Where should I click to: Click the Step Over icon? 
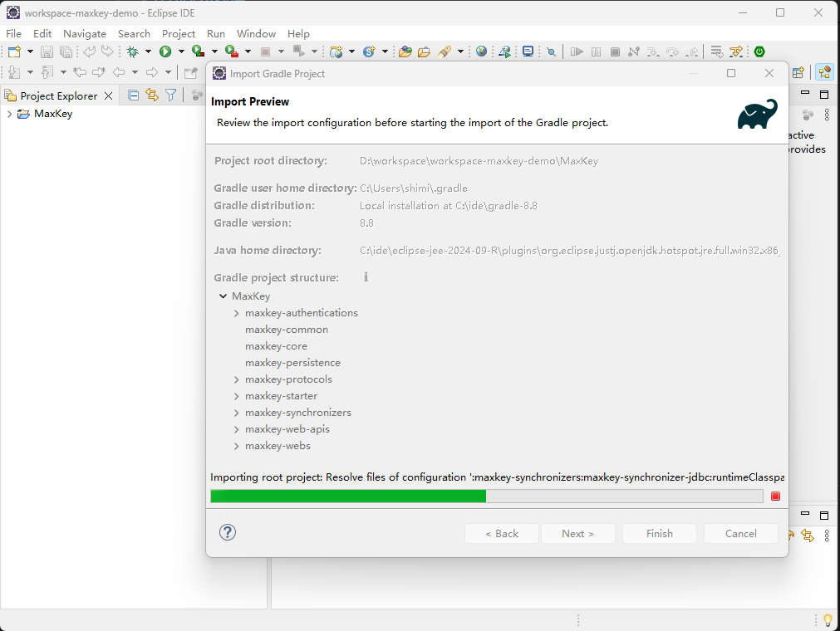pyautogui.click(x=672, y=52)
